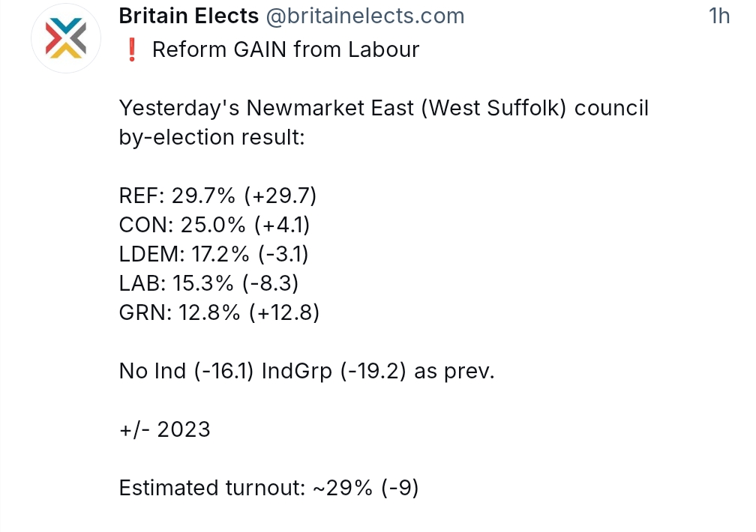
Task: Open the Britain Elects display name
Action: [x=189, y=16]
